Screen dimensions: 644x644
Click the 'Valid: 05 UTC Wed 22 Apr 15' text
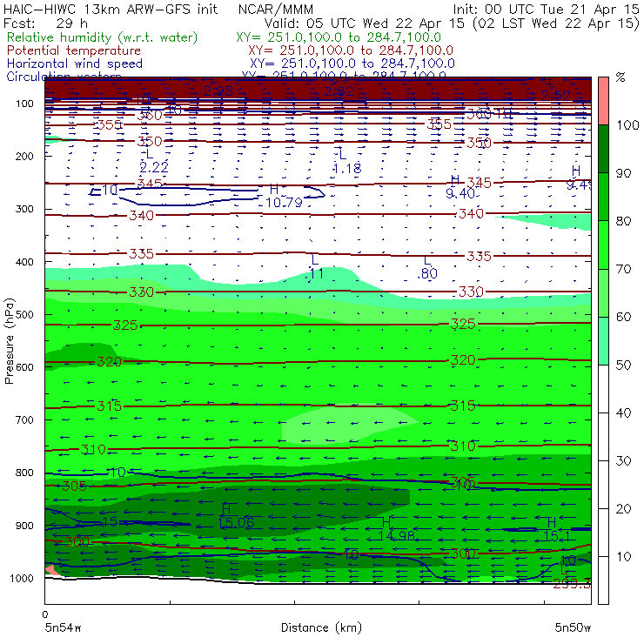[x=366, y=23]
